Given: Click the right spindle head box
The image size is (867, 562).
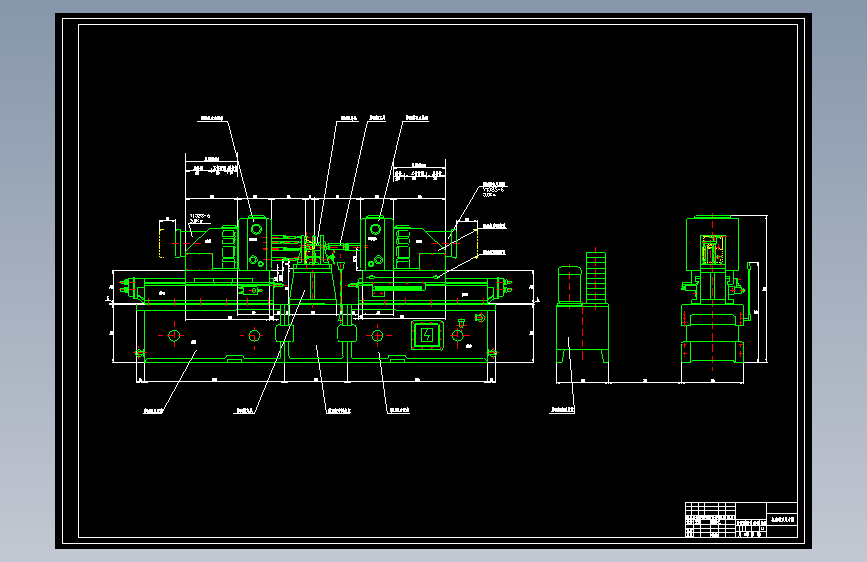Looking at the screenshot, I should [x=377, y=243].
